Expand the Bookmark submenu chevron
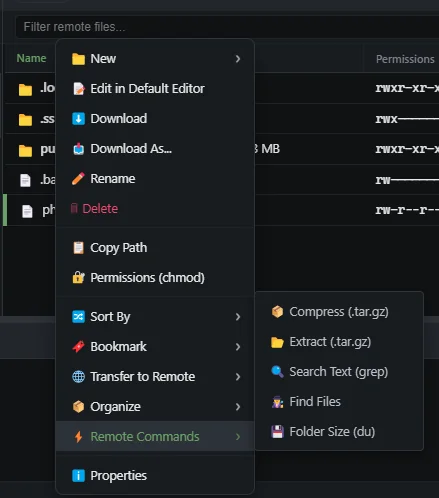 (238, 347)
